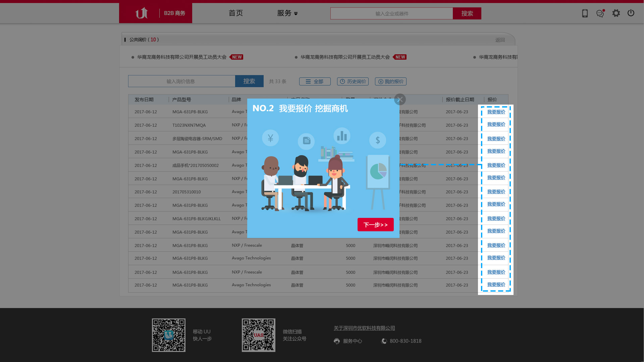This screenshot has height=362, width=644.
Task: Focus the 输入询价信息 search field
Action: (x=181, y=81)
